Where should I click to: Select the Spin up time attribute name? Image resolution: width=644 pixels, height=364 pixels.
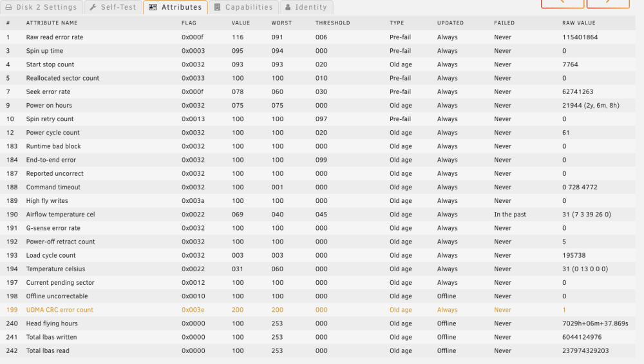click(45, 51)
